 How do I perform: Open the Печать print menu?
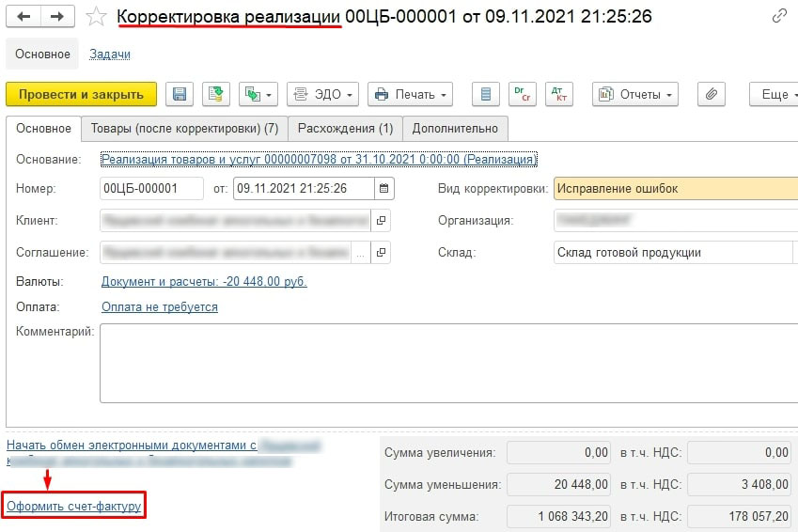[x=410, y=94]
